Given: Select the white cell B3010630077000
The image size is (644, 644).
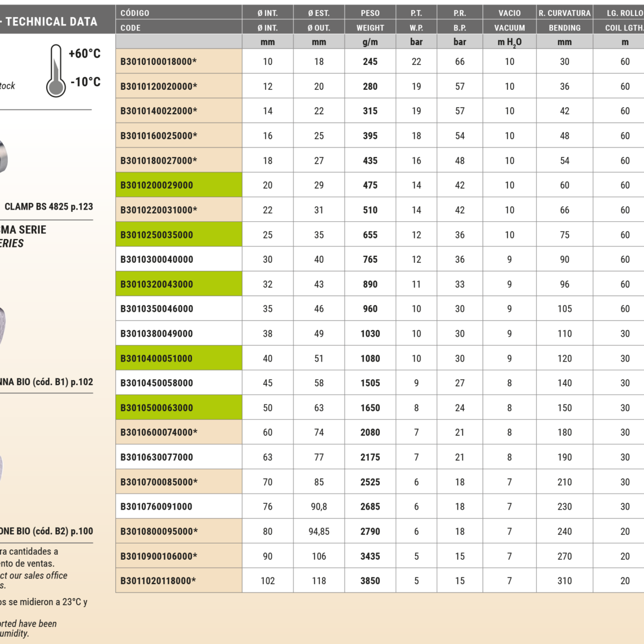Looking at the screenshot, I should point(156,457).
